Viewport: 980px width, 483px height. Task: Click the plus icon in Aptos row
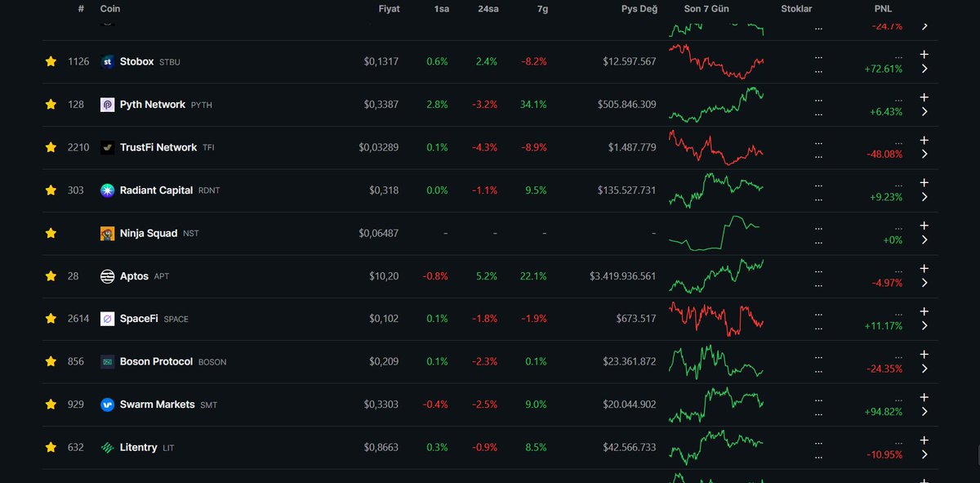tap(924, 269)
